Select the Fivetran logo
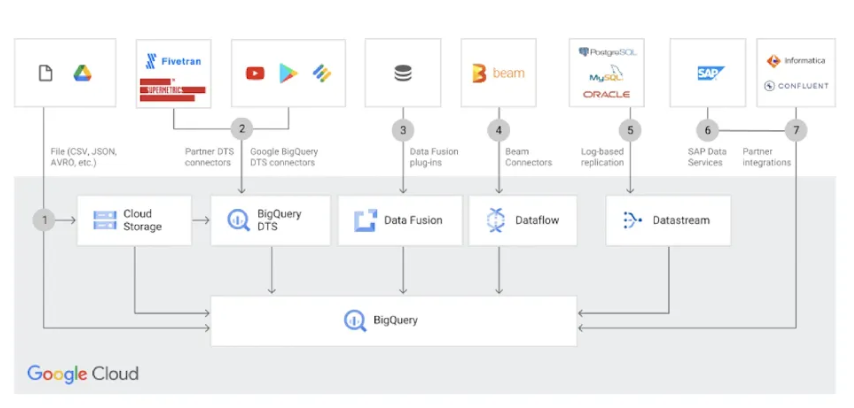Screen dimensions: 854x408 (174, 59)
